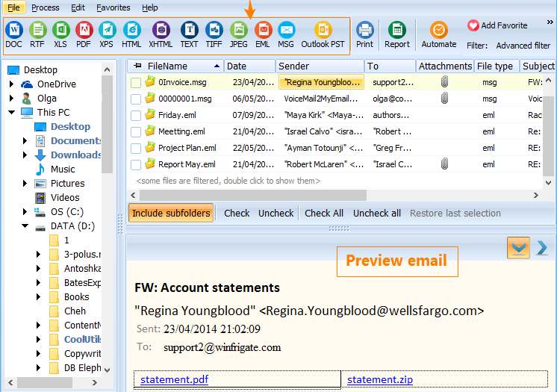Click Uncheck all files
Image resolution: width=557 pixels, height=392 pixels.
click(376, 214)
